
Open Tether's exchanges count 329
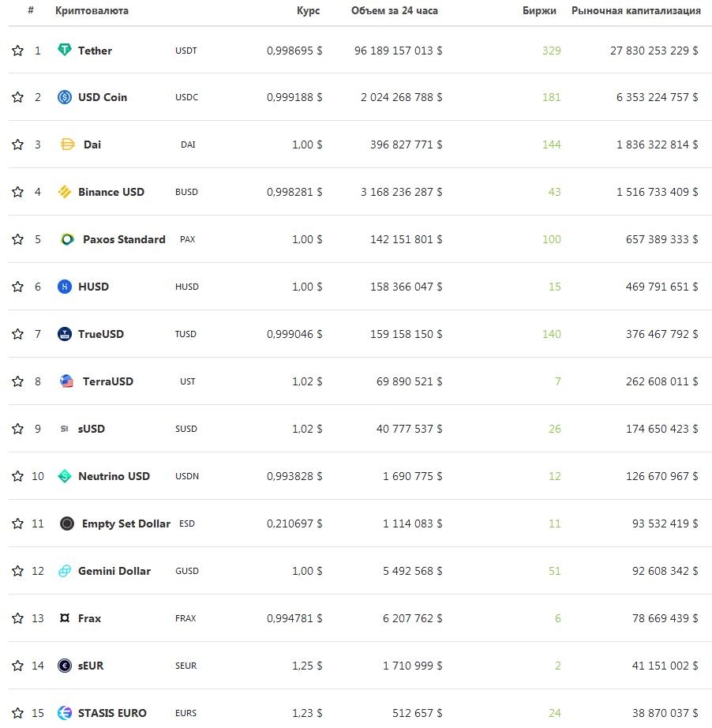(x=552, y=51)
